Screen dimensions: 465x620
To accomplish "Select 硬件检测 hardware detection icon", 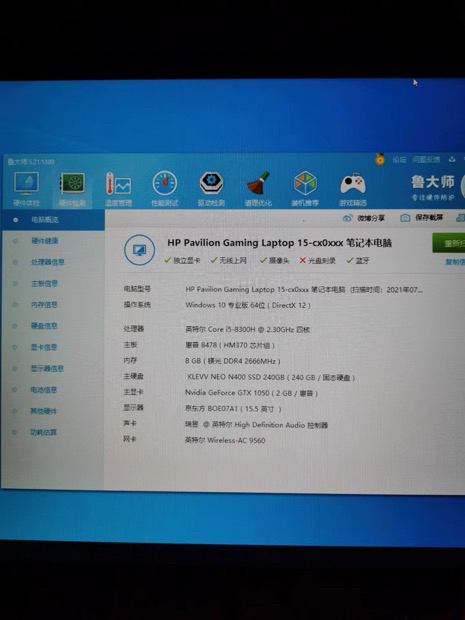I will tap(72, 189).
